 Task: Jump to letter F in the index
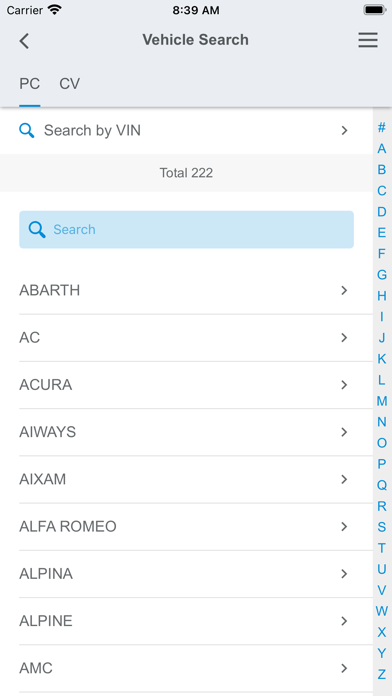pyautogui.click(x=382, y=254)
